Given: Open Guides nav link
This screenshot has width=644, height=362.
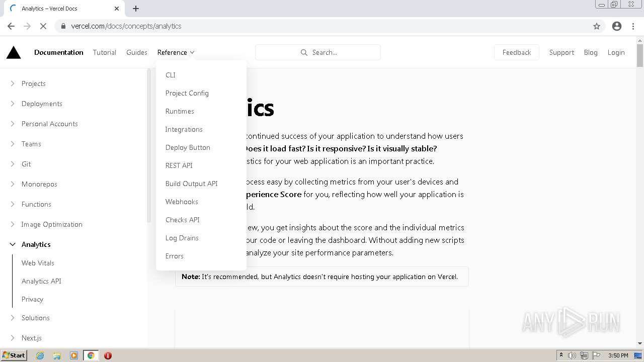Looking at the screenshot, I should click(137, 52).
